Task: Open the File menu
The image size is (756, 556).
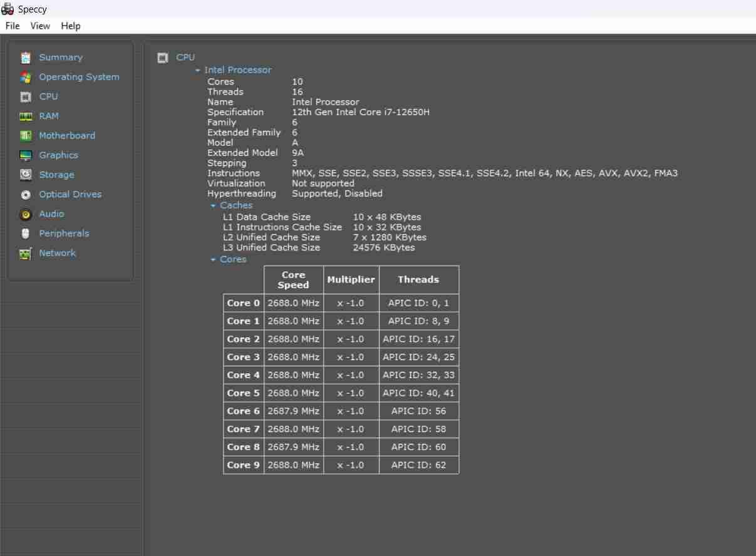Action: tap(13, 26)
